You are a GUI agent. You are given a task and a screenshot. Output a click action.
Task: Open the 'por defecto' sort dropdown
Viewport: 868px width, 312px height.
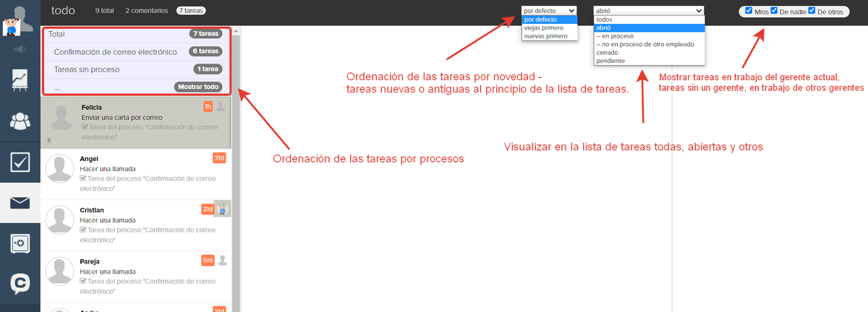click(550, 11)
